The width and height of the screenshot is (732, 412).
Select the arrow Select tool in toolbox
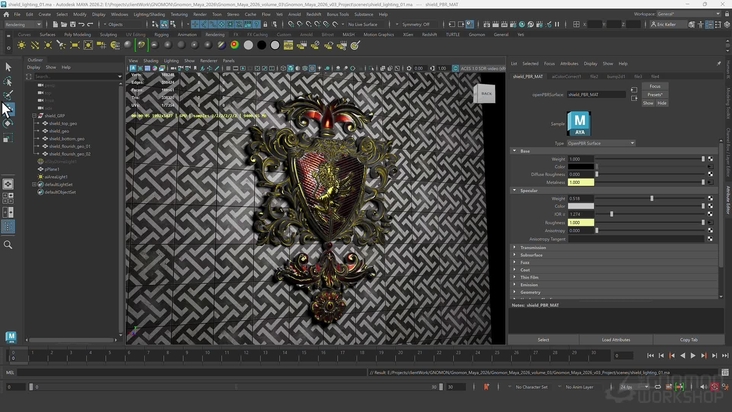[8, 67]
